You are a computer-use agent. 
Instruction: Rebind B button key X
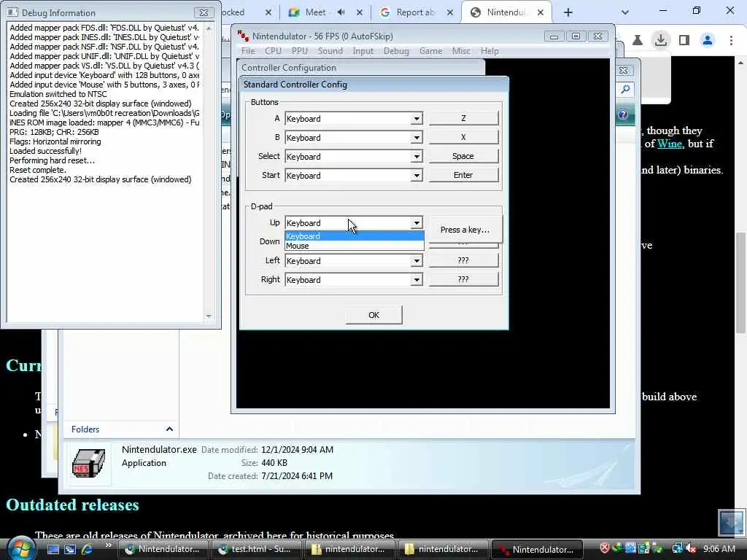[x=463, y=137]
